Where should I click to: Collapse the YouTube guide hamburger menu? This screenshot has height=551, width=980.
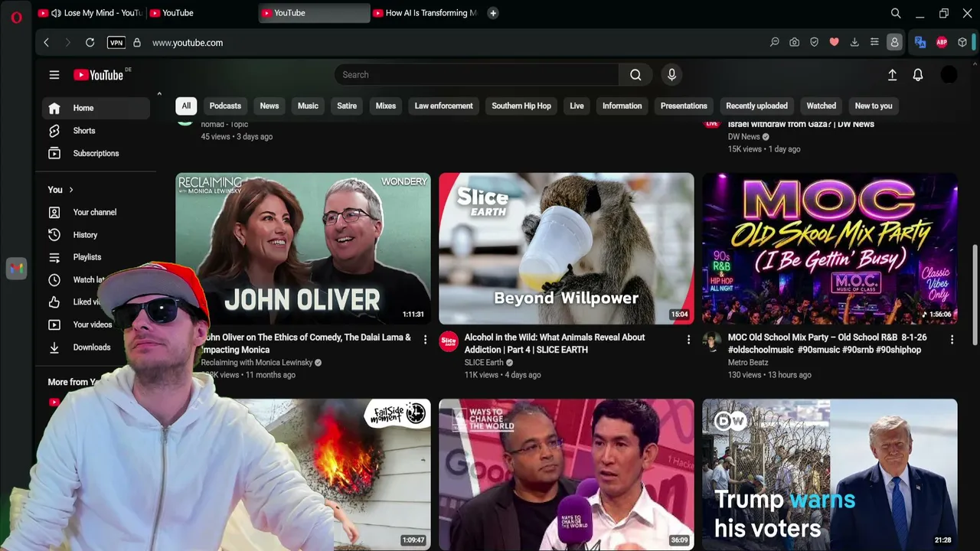[x=54, y=75]
